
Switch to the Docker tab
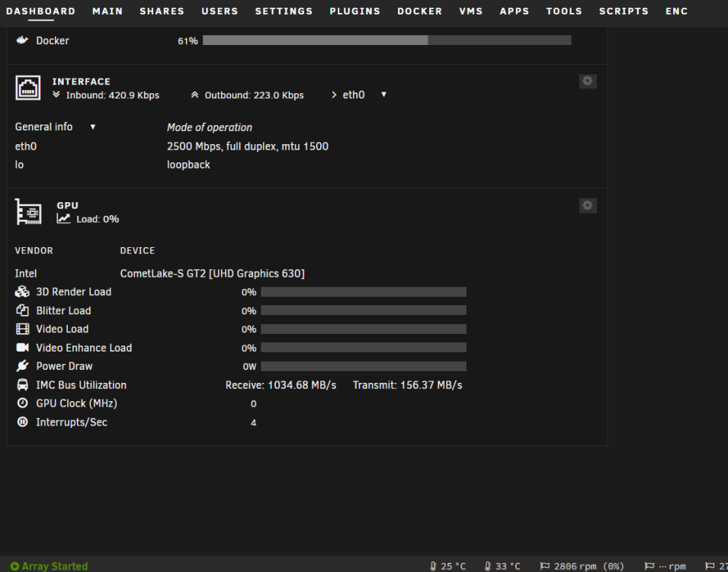point(420,11)
